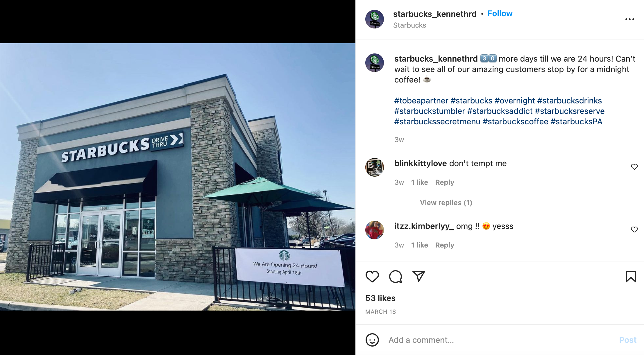Open the Starbucks location tag
The height and width of the screenshot is (355, 644).
coord(409,25)
